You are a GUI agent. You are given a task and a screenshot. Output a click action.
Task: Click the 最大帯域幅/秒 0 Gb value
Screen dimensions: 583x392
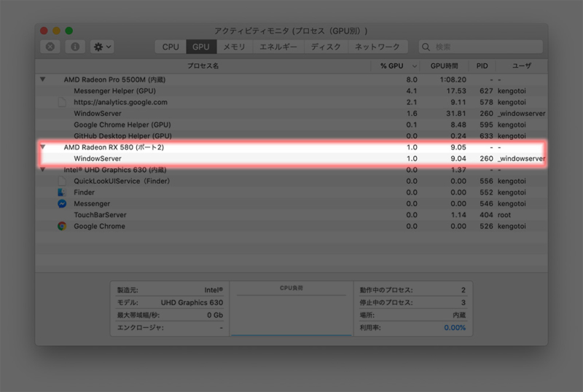215,315
